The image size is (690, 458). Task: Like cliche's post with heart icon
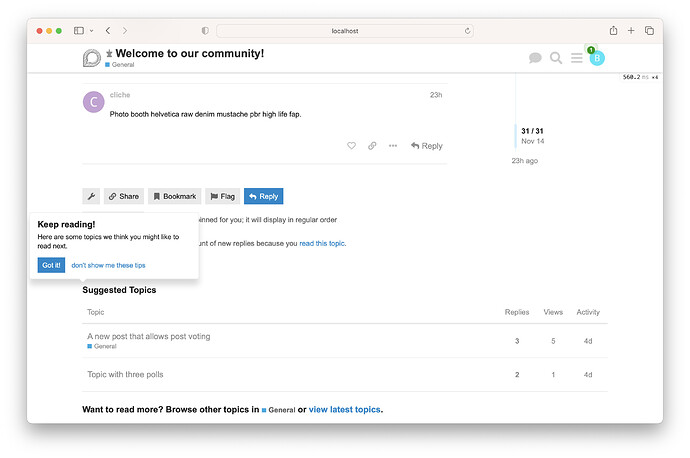(x=351, y=146)
